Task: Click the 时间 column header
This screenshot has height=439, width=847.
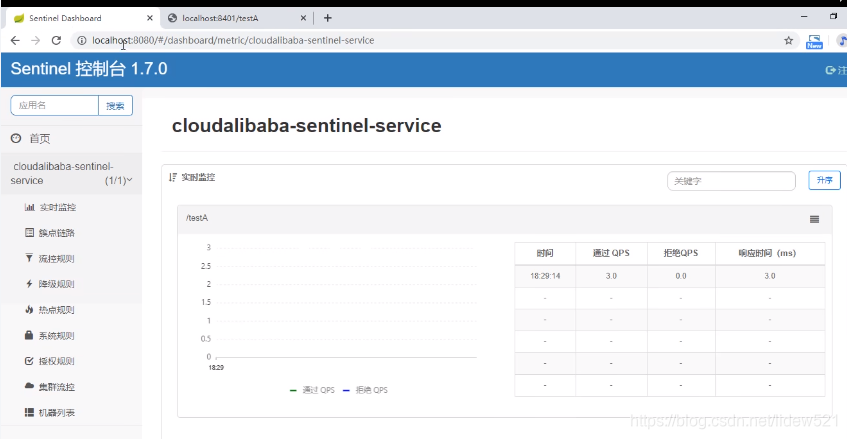Action: [545, 253]
